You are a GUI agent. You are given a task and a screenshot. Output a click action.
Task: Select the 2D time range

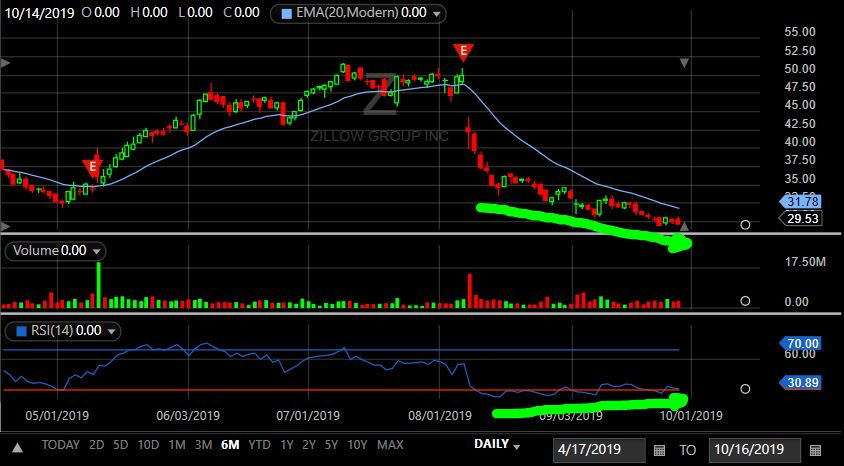click(96, 445)
